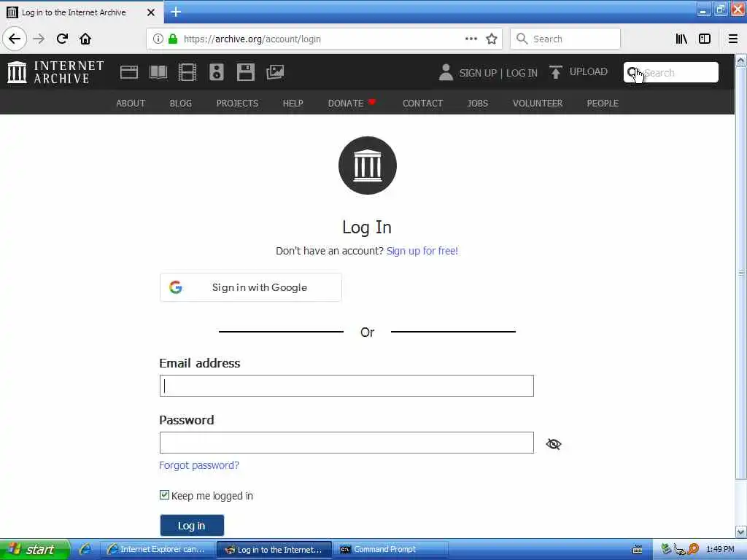Focus the Password field
The image size is (747, 560).
pos(347,443)
